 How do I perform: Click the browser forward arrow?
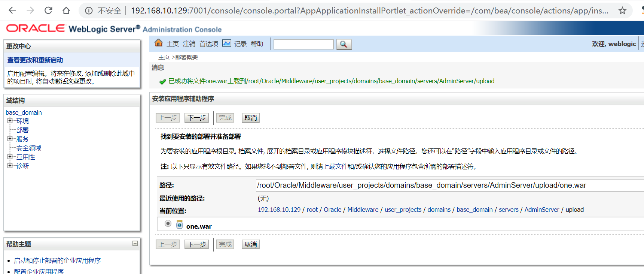[x=30, y=10]
